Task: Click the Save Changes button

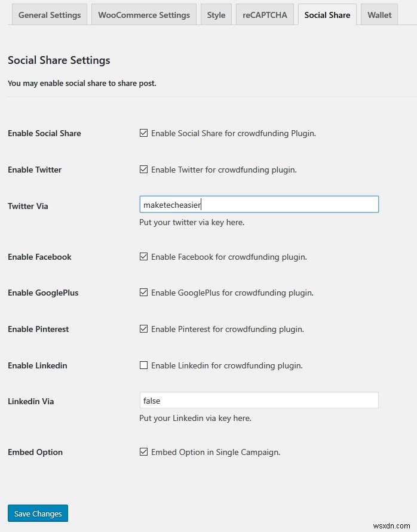Action: (38, 513)
